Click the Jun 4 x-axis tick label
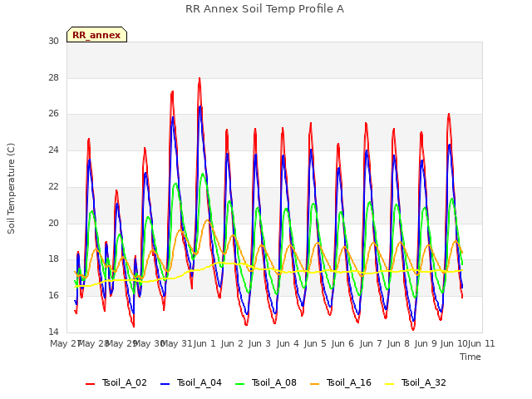 [x=288, y=343]
